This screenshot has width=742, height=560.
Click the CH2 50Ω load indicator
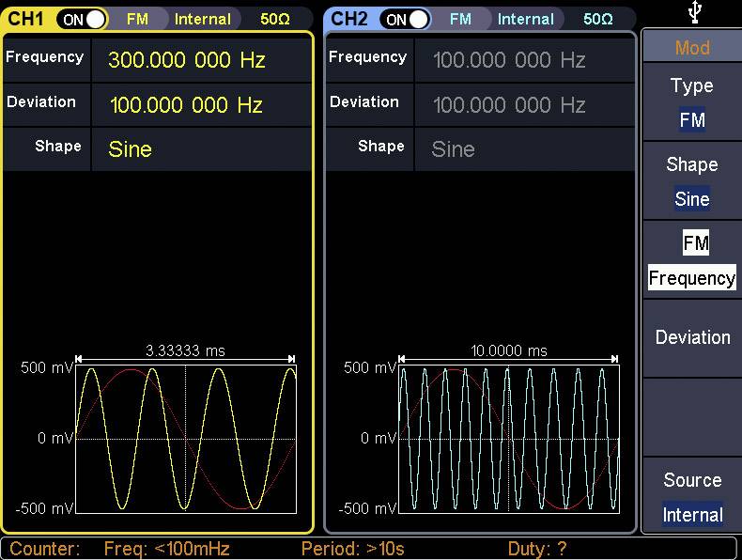[x=597, y=19]
